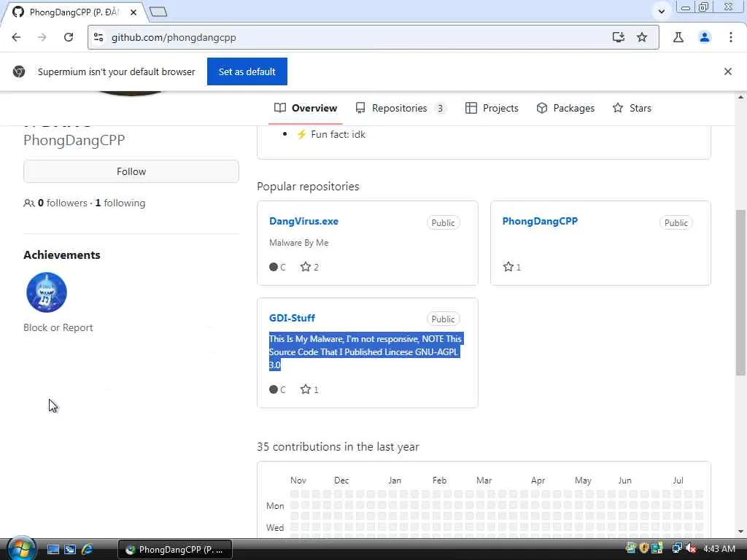Open the experiments flask icon

pos(678,37)
